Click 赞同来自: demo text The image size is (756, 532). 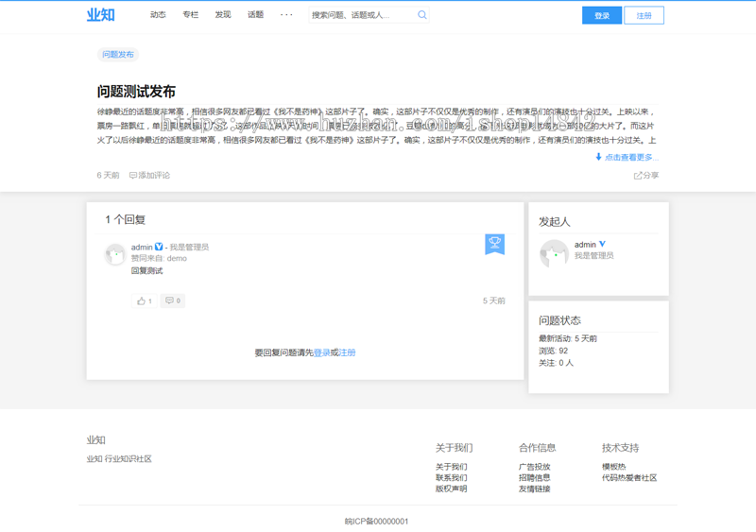159,259
